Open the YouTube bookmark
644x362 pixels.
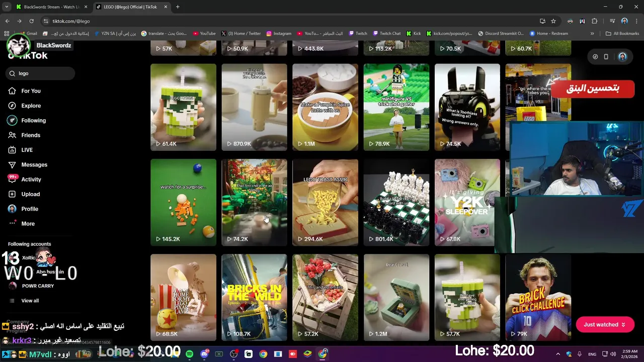pyautogui.click(x=204, y=34)
